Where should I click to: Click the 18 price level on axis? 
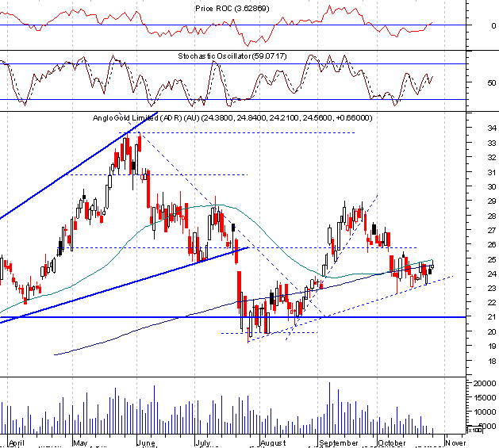pos(492,361)
